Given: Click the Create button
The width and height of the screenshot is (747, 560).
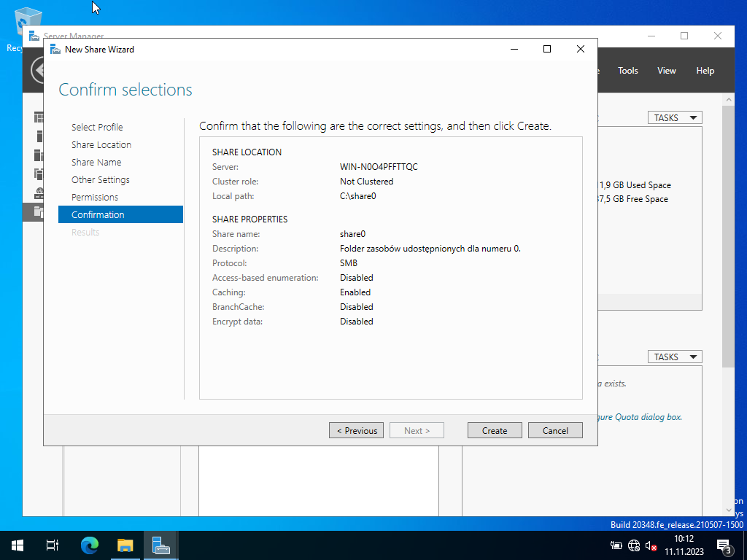Looking at the screenshot, I should [x=494, y=430].
